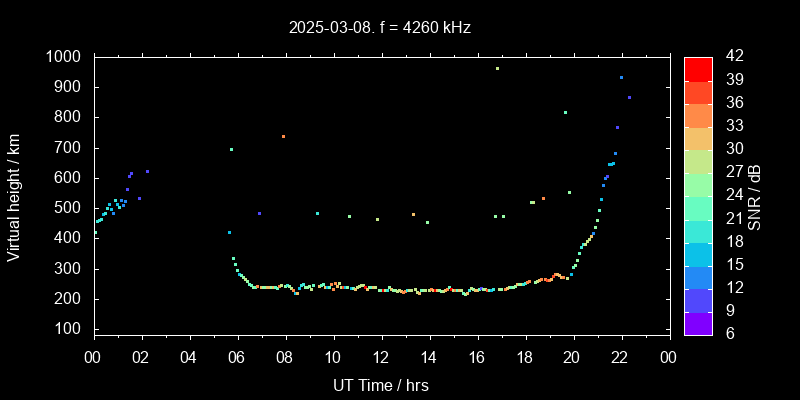The height and width of the screenshot is (400, 800).
Task: Click the orange data point near 735 km
Action: [x=283, y=137]
